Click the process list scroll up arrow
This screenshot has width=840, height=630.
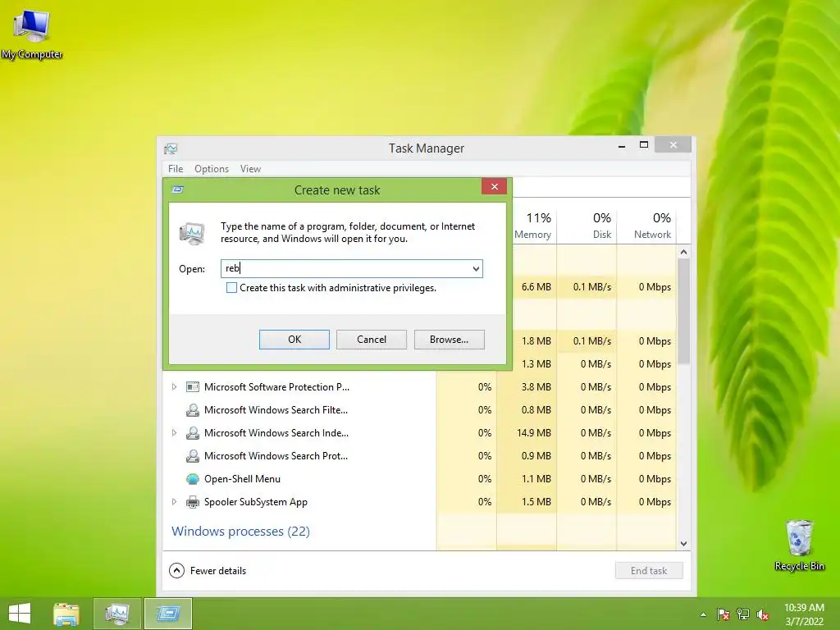[683, 252]
